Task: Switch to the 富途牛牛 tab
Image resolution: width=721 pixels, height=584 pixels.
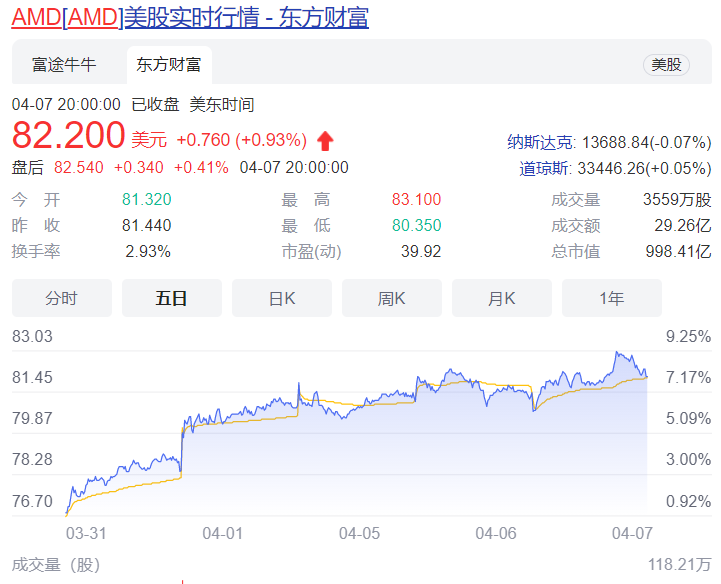Action: 64,64
